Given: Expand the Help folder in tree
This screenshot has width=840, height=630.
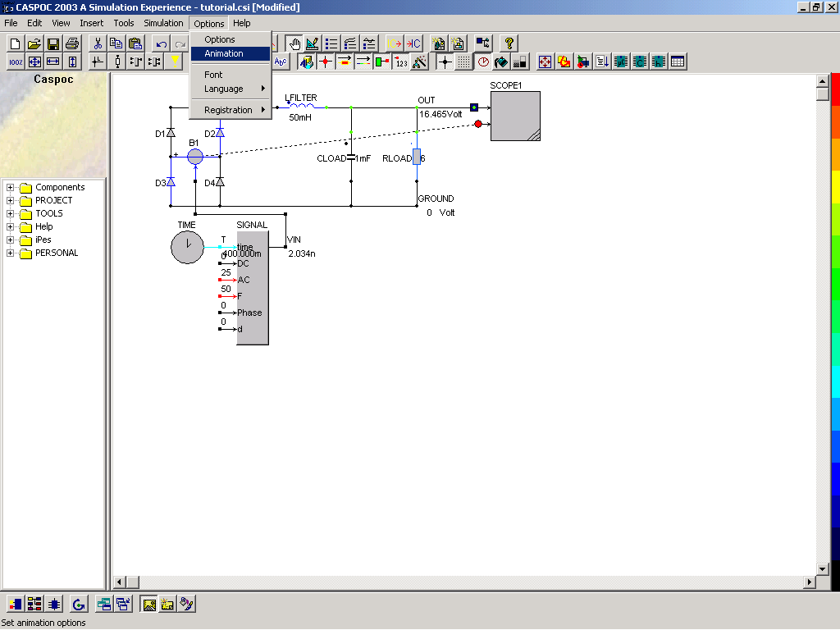Looking at the screenshot, I should (x=10, y=226).
